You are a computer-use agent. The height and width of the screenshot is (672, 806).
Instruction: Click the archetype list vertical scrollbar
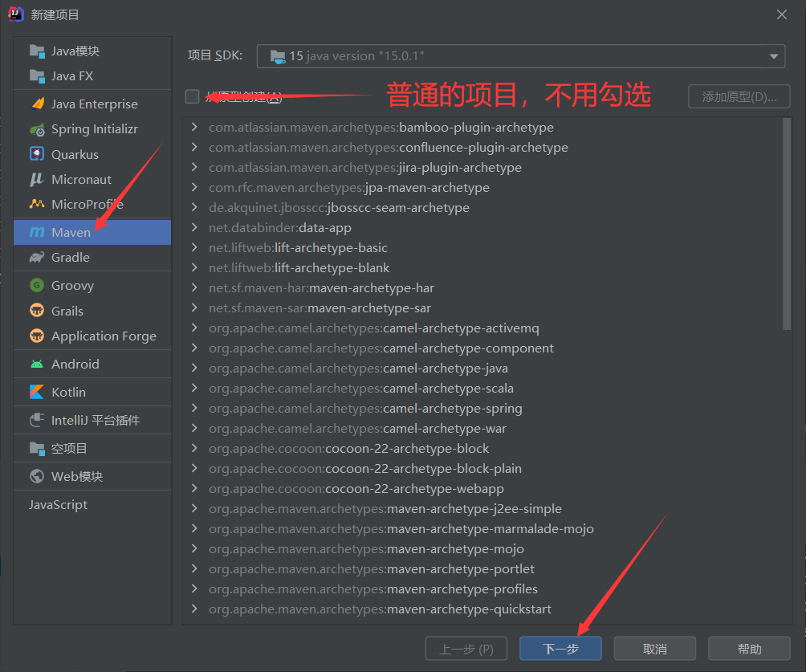click(787, 224)
